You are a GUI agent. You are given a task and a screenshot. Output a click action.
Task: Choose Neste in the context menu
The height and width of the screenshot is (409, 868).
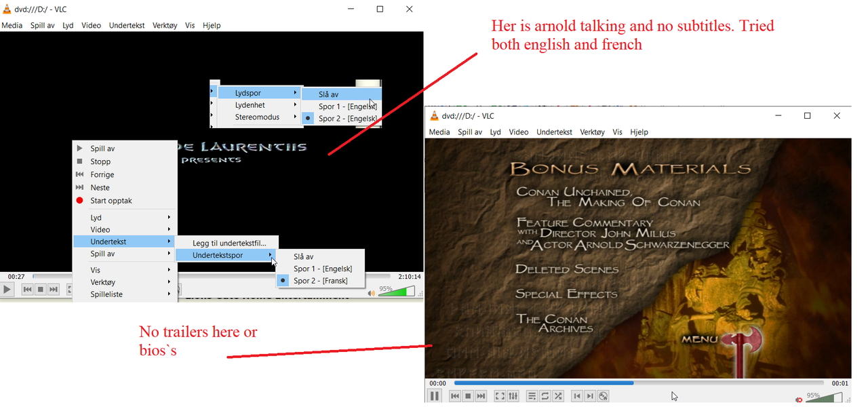click(x=124, y=187)
